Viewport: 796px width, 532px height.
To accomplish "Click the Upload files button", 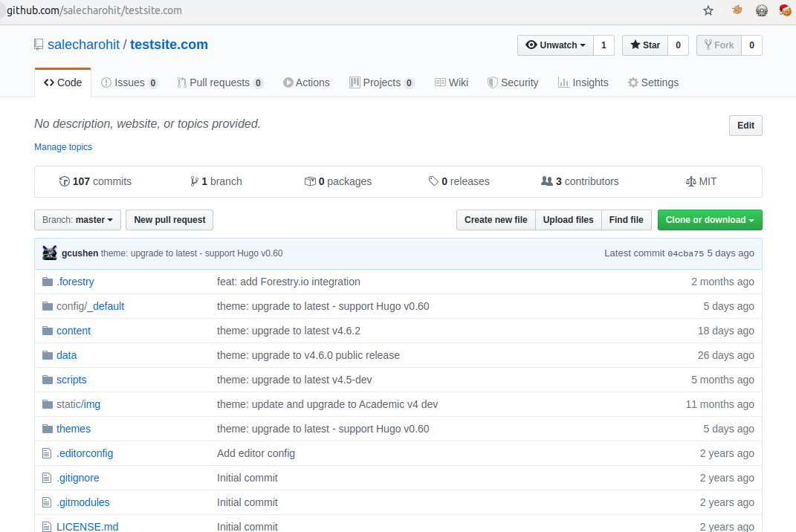I will [x=568, y=220].
